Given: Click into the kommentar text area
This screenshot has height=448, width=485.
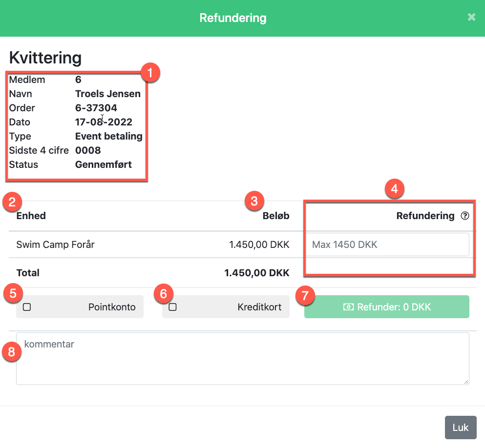Looking at the screenshot, I should click(x=242, y=359).
